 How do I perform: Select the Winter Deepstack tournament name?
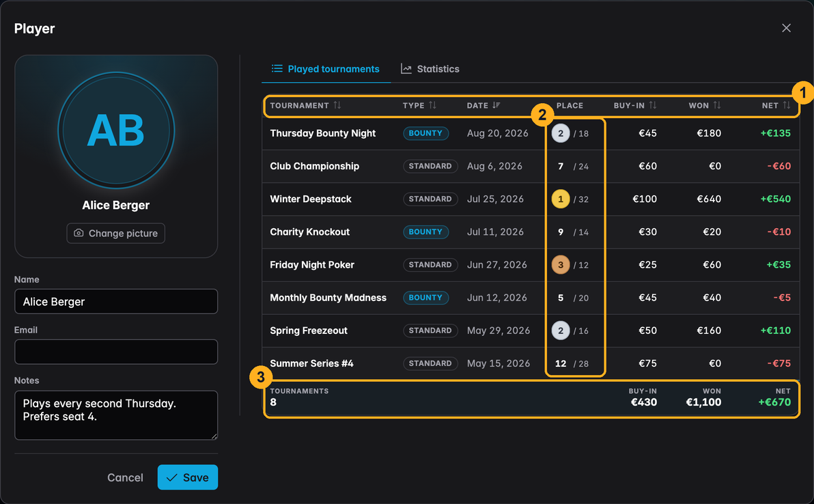pyautogui.click(x=311, y=199)
